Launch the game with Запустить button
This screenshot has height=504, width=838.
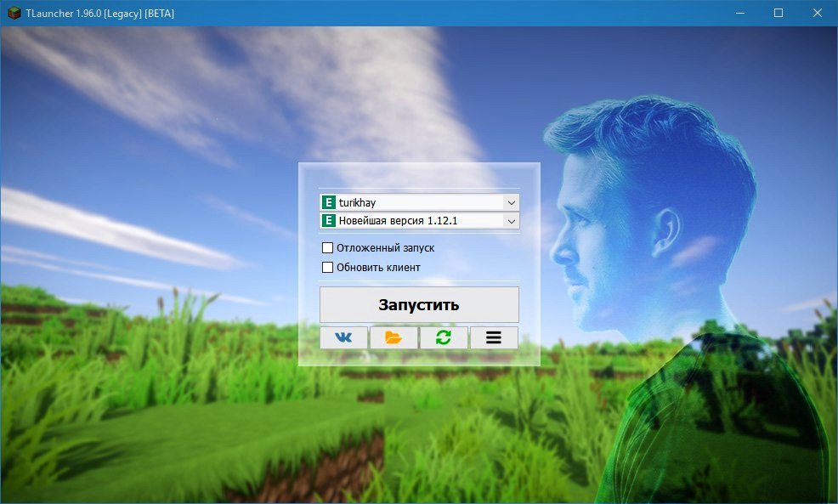[419, 304]
